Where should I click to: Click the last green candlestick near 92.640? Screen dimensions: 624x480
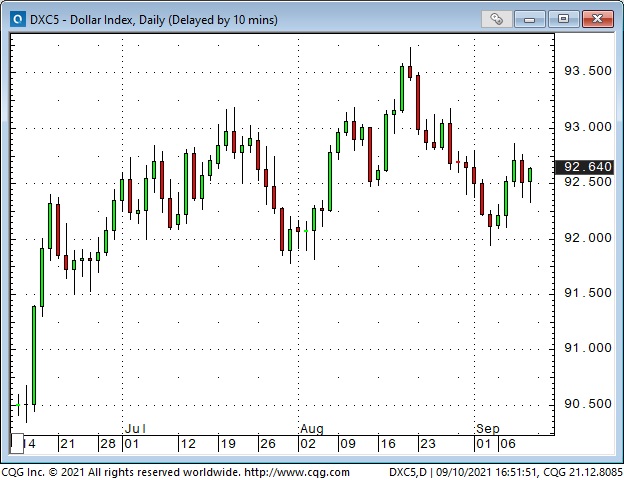530,185
